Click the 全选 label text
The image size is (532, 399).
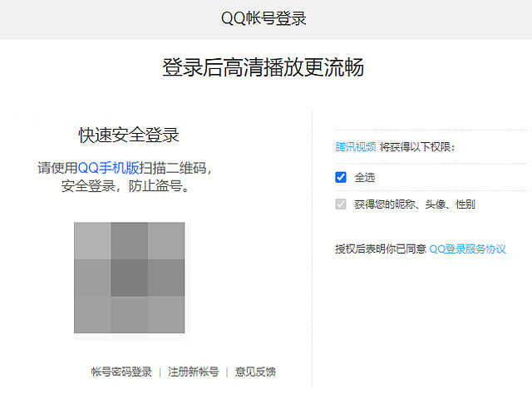coord(365,177)
